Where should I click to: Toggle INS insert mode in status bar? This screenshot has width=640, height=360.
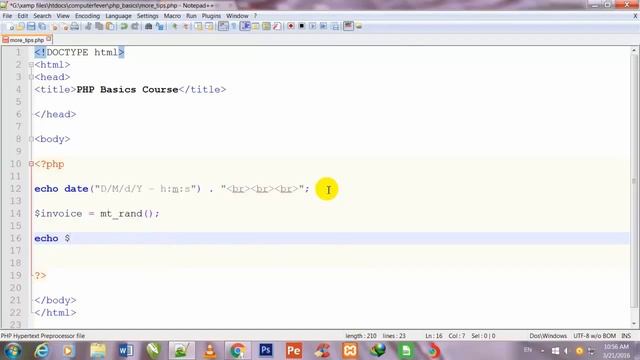point(626,336)
